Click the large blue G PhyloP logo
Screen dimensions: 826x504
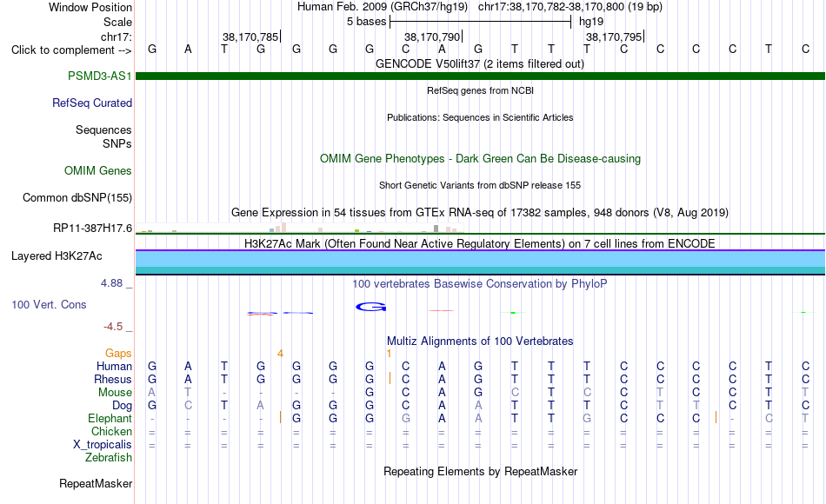tap(371, 307)
